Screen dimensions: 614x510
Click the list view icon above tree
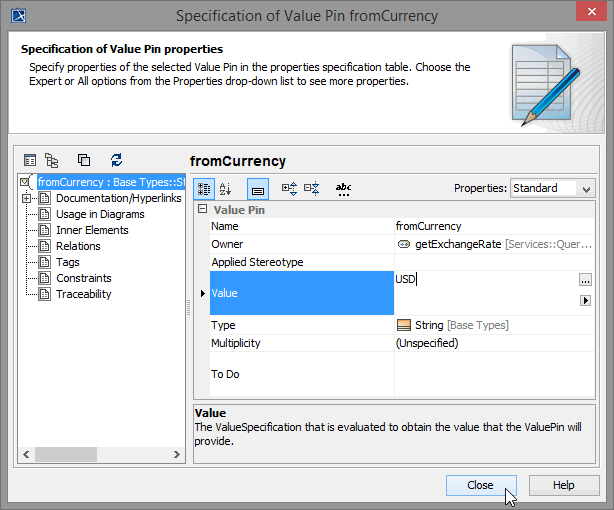pyautogui.click(x=30, y=160)
